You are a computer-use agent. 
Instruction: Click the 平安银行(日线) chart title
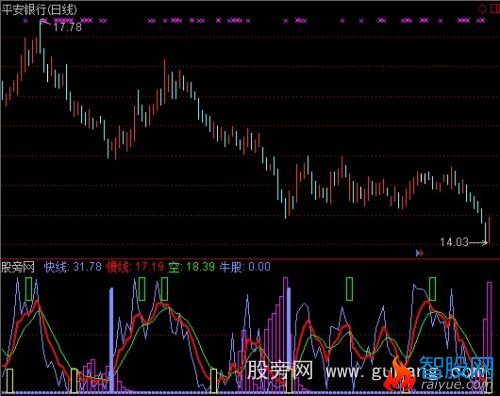pyautogui.click(x=39, y=9)
